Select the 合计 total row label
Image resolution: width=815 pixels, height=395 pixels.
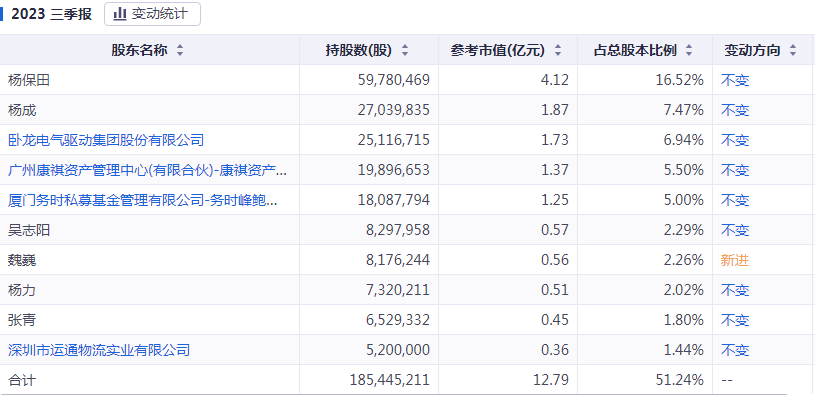tap(22, 380)
